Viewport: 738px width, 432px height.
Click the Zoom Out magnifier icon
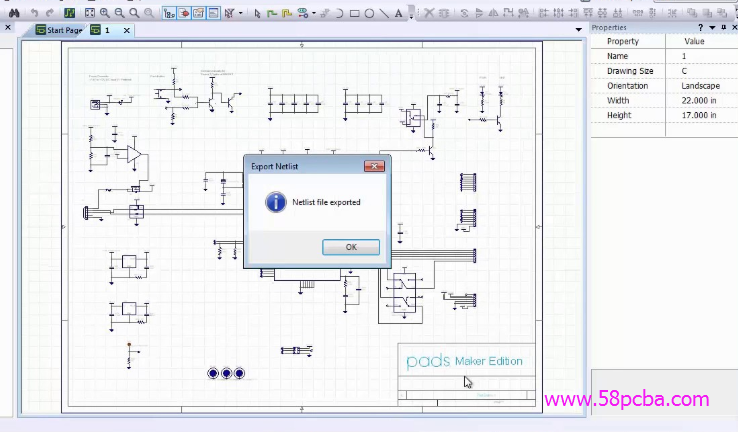tap(119, 13)
